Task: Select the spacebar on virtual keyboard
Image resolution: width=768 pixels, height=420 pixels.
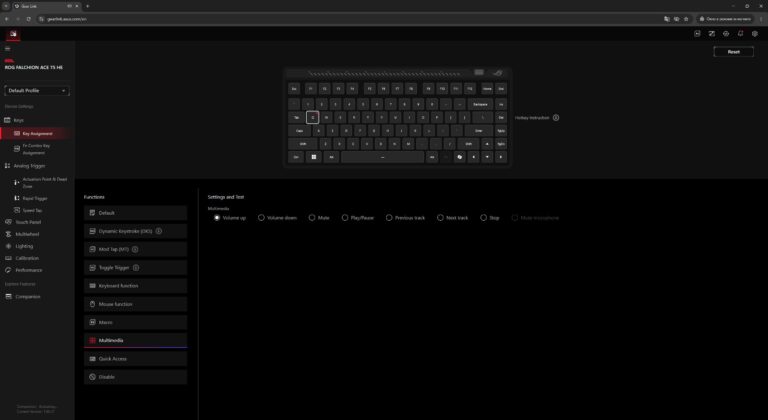Action: pyautogui.click(x=383, y=157)
